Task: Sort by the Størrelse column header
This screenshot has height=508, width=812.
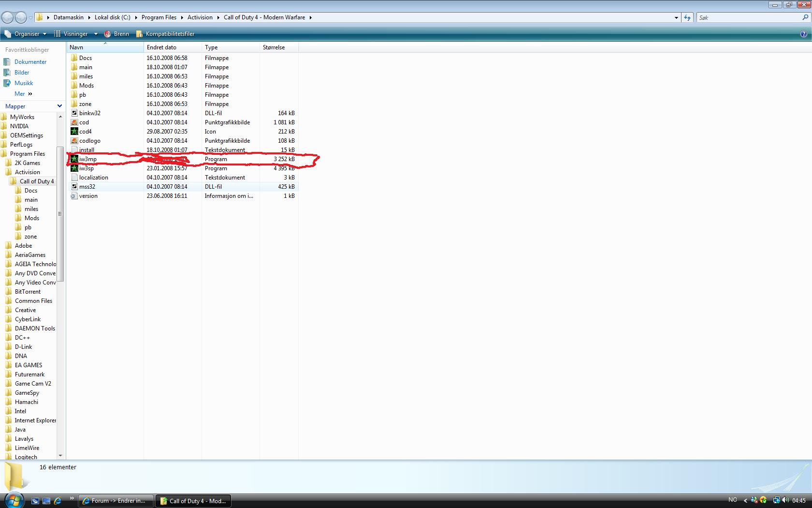Action: [x=279, y=47]
